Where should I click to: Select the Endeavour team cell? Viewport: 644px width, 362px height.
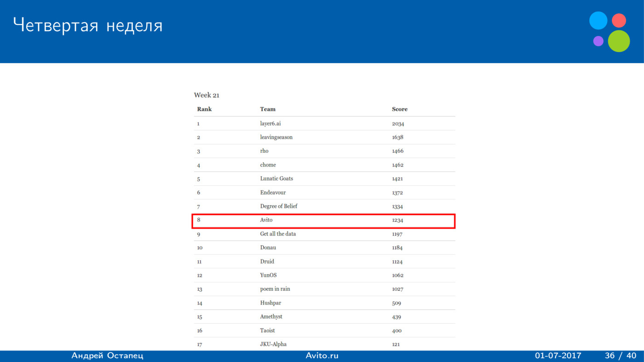click(x=273, y=192)
